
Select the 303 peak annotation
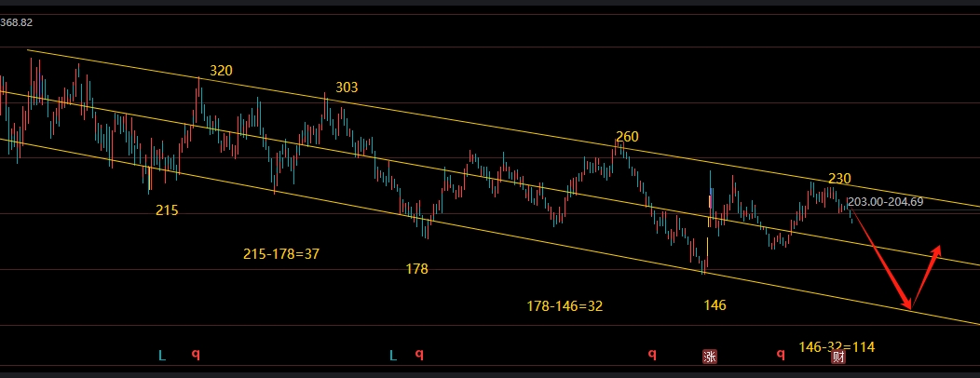pos(347,88)
